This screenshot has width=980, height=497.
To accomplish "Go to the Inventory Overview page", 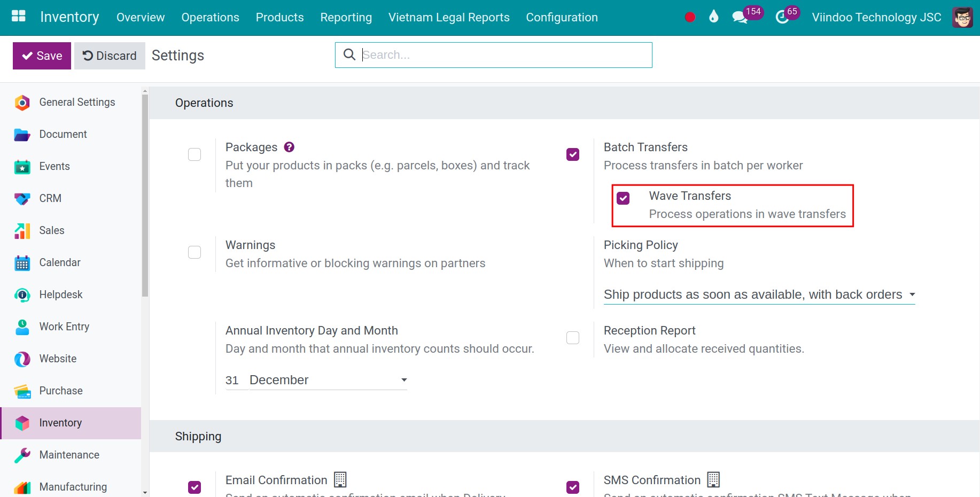I will (x=141, y=17).
